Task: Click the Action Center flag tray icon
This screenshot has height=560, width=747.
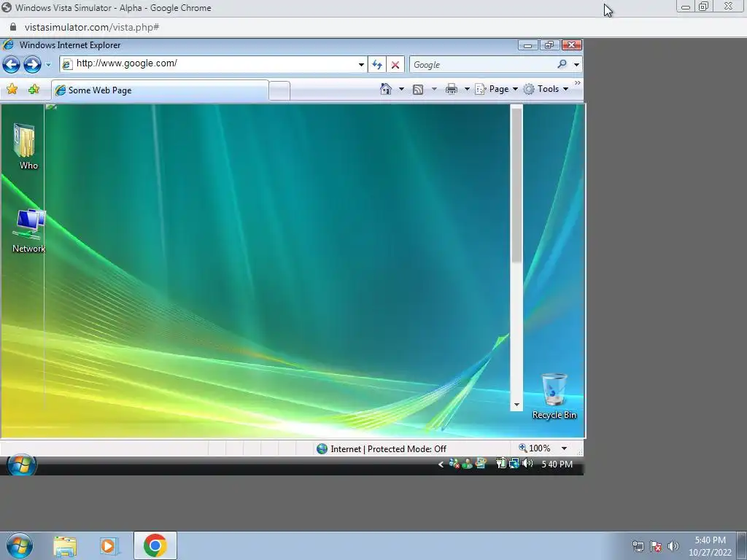Action: [x=656, y=547]
